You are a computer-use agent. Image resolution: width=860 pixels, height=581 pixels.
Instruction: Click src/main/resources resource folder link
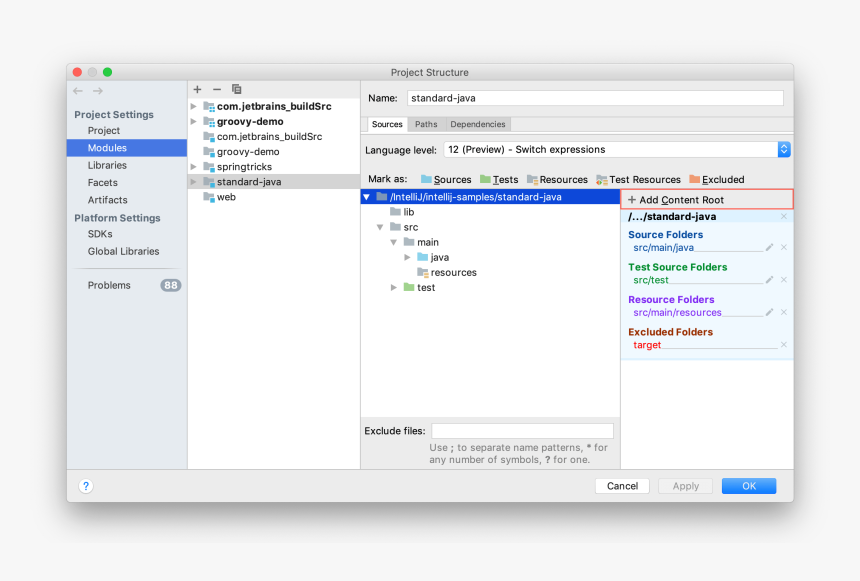677,312
